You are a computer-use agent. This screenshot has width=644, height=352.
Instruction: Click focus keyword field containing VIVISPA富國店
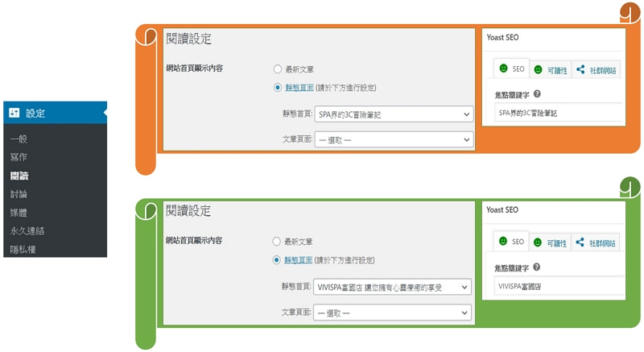[x=559, y=286]
